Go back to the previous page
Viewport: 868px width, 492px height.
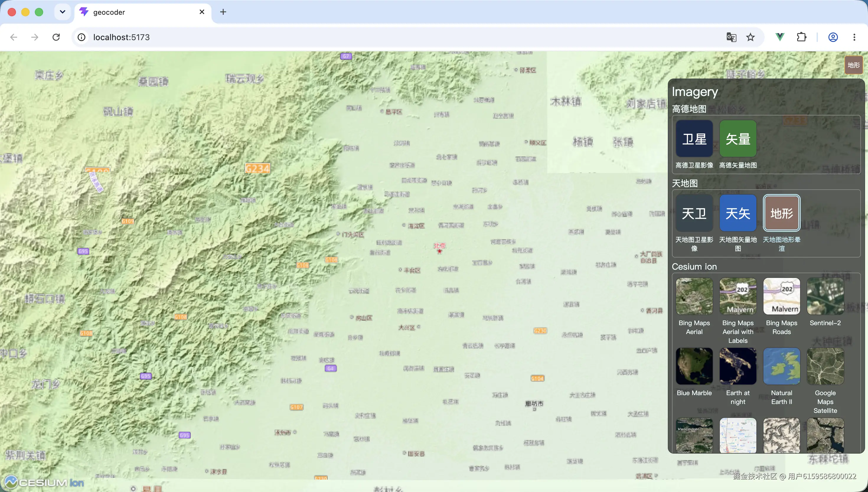click(x=14, y=37)
